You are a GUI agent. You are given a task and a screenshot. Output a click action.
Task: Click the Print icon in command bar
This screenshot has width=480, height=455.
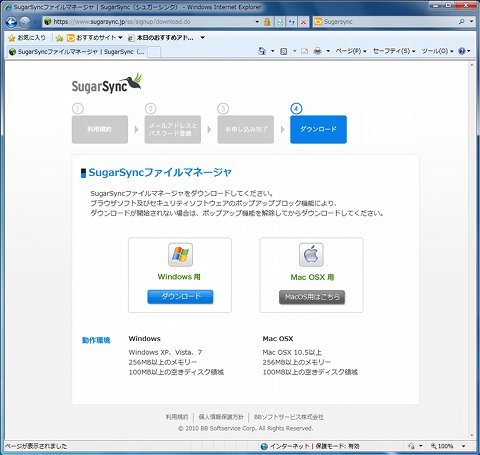(318, 51)
